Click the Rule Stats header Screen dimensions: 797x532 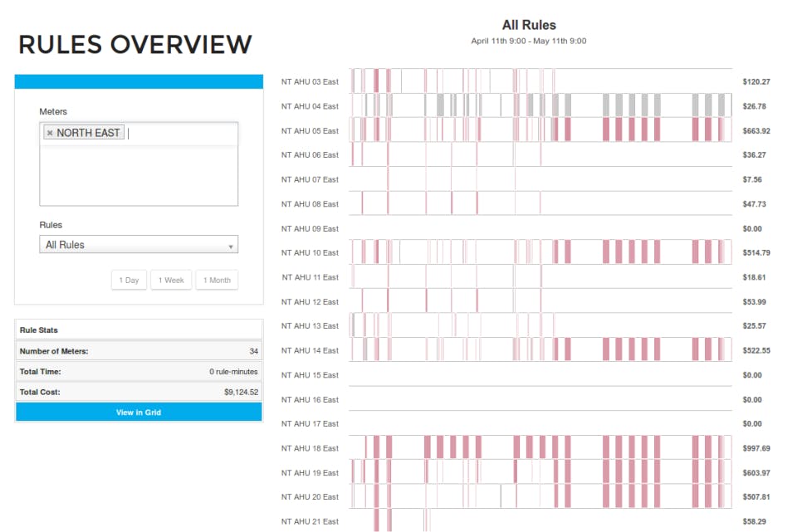39,330
